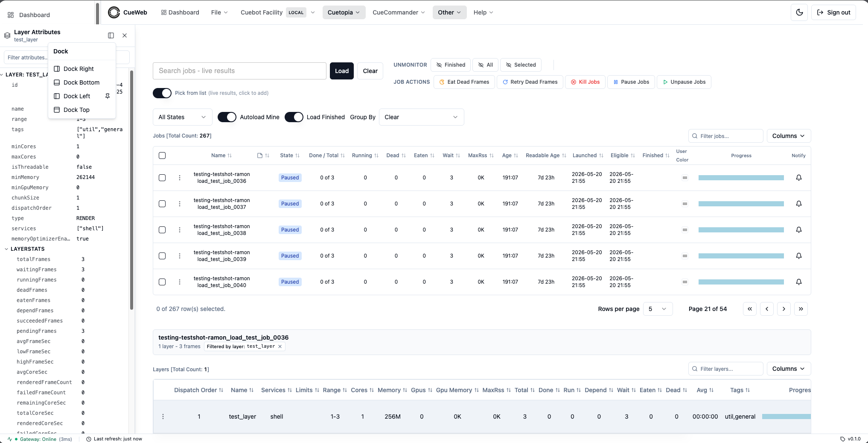Image resolution: width=868 pixels, height=443 pixels.
Task: Click the Load button
Action: [341, 71]
